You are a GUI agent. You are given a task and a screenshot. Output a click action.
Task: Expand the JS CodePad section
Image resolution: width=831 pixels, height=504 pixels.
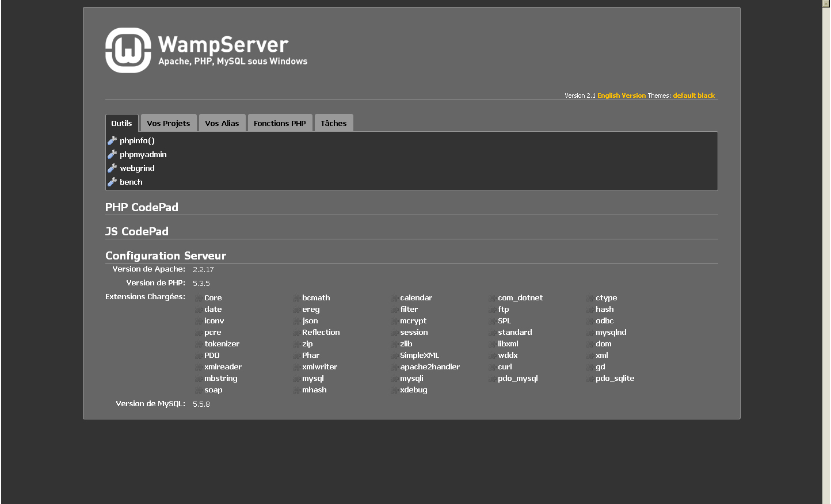coord(137,232)
